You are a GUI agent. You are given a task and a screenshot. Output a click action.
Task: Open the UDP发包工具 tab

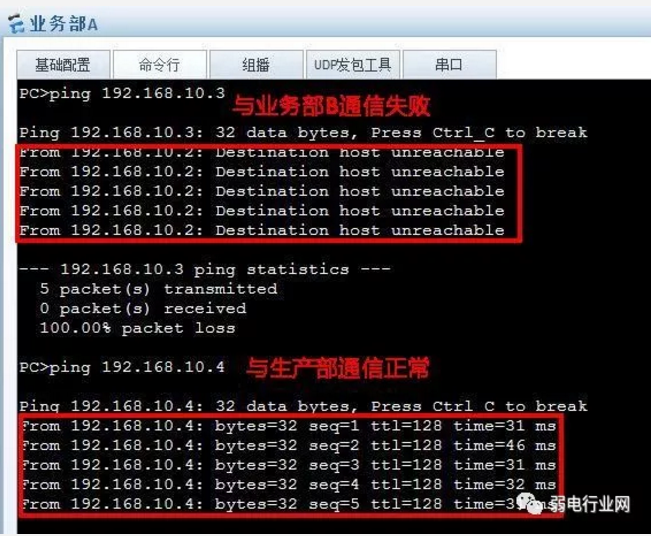(x=353, y=65)
